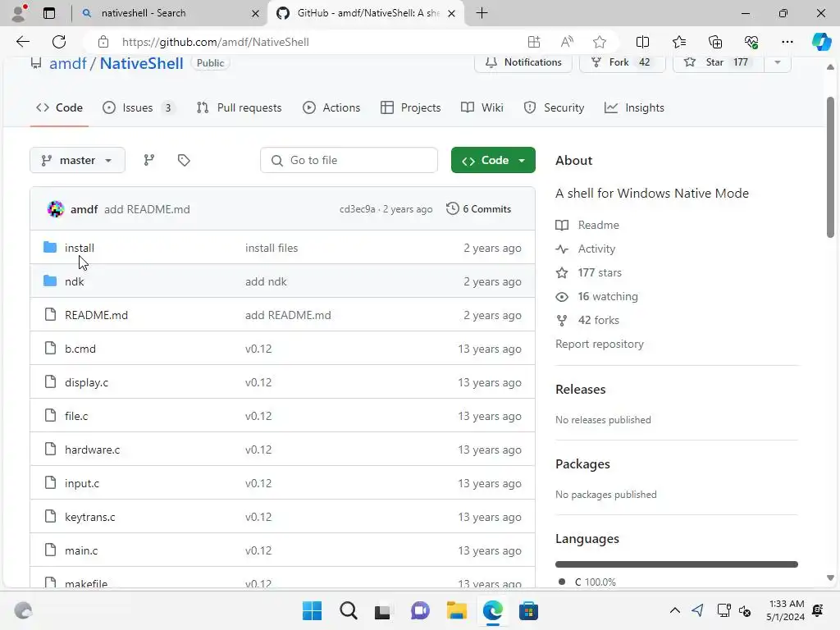This screenshot has width=840, height=630.
Task: View the 6 Commits history
Action: [x=478, y=209]
